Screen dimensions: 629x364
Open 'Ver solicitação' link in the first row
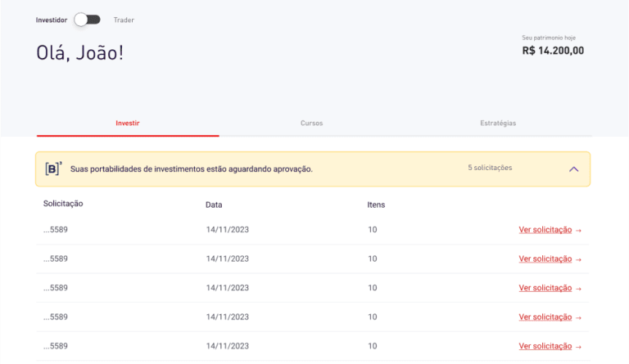[545, 230]
